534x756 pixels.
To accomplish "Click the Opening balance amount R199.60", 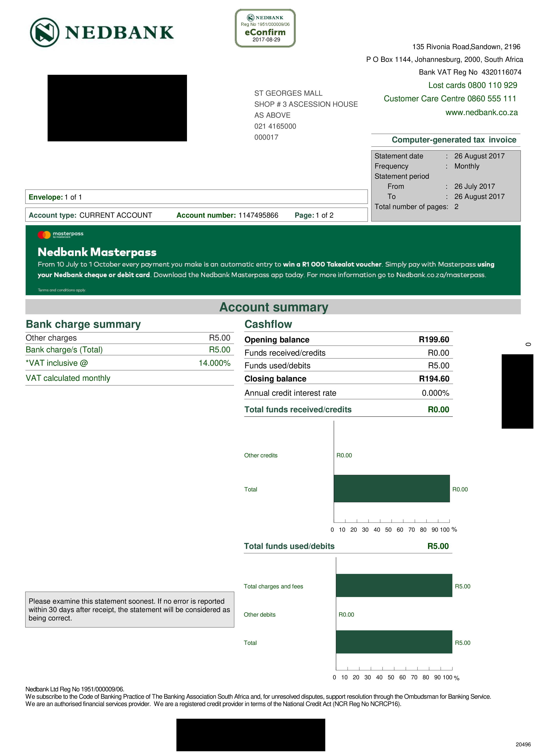I will tap(434, 339).
